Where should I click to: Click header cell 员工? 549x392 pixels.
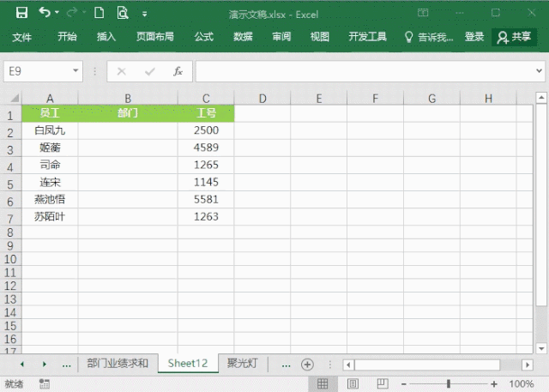click(x=50, y=113)
